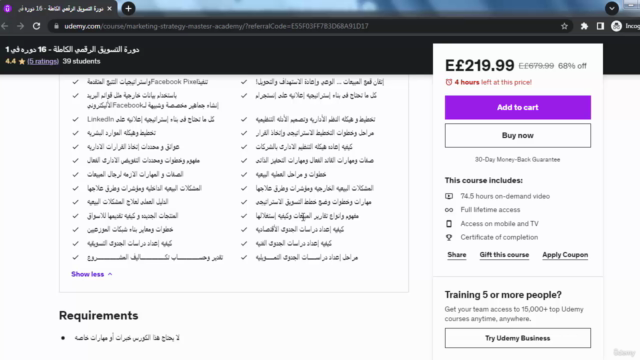Open the tab search dropdown arrow
The image size is (640, 360).
611,9
